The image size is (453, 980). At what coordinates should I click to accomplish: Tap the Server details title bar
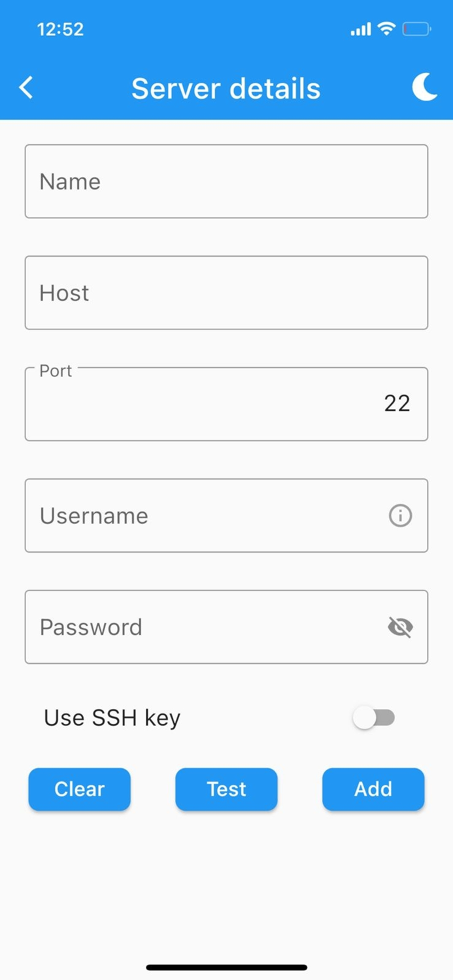(226, 88)
